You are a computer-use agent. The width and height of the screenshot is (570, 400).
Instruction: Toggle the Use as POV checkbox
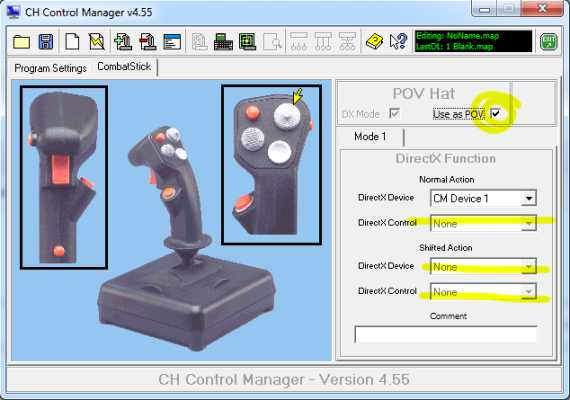tap(495, 113)
